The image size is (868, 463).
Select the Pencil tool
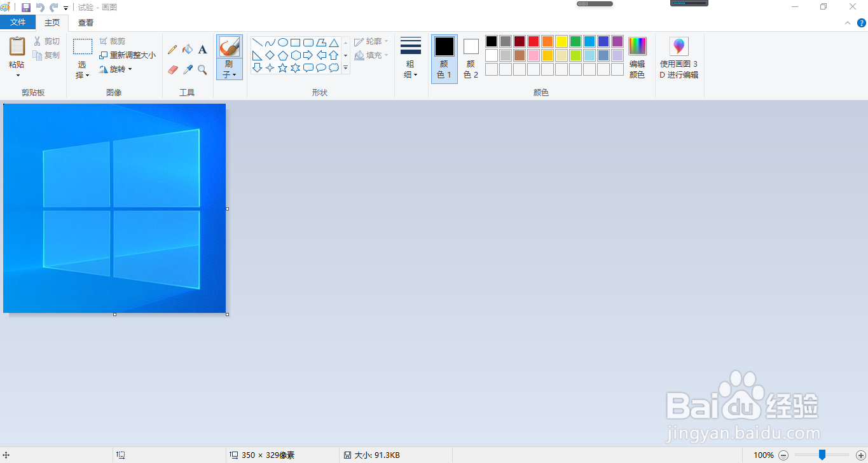172,50
